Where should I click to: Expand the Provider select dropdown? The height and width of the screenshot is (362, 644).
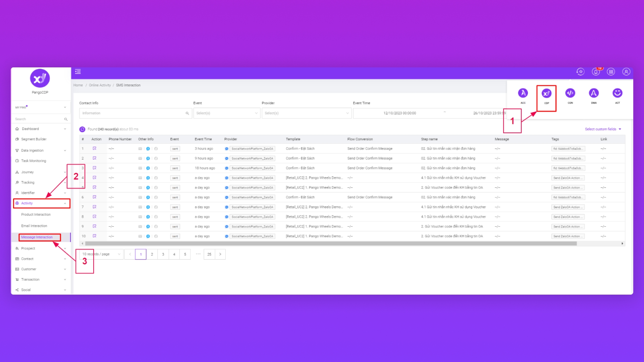point(306,113)
